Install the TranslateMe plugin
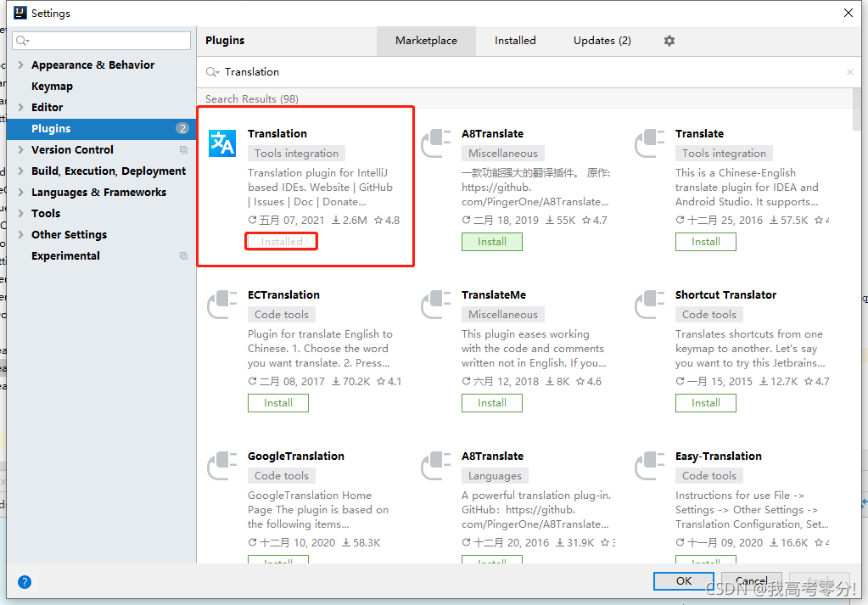This screenshot has width=868, height=605. pos(491,403)
